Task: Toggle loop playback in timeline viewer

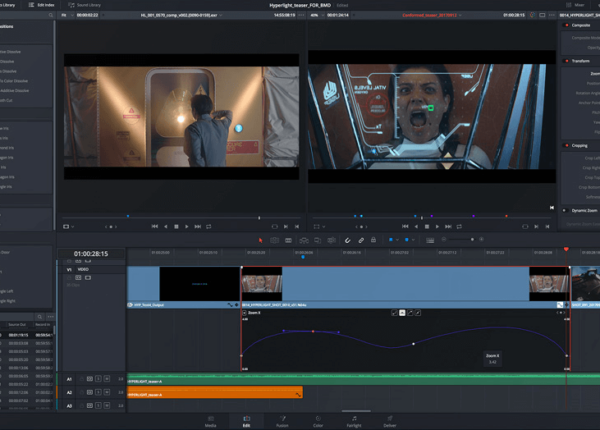Action: tap(459, 226)
